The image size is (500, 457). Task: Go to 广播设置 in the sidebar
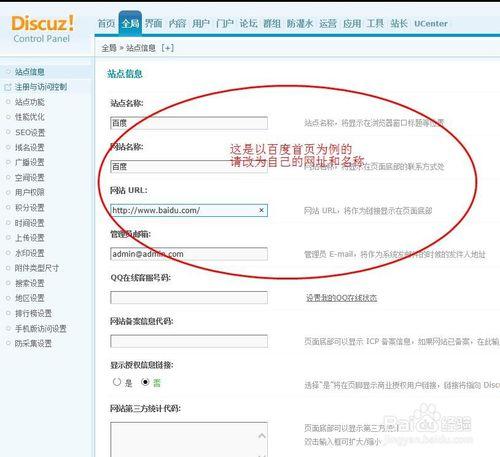tap(30, 162)
